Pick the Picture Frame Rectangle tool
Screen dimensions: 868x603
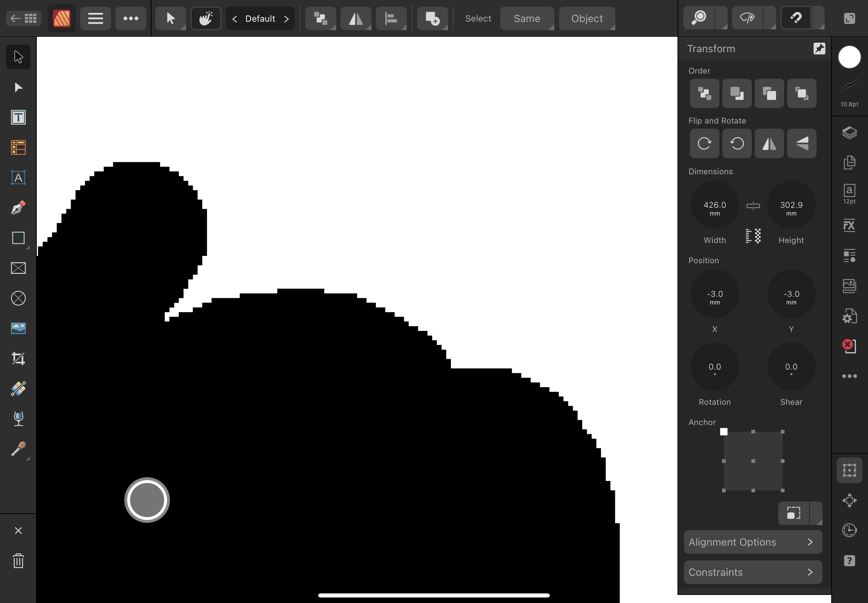point(18,268)
